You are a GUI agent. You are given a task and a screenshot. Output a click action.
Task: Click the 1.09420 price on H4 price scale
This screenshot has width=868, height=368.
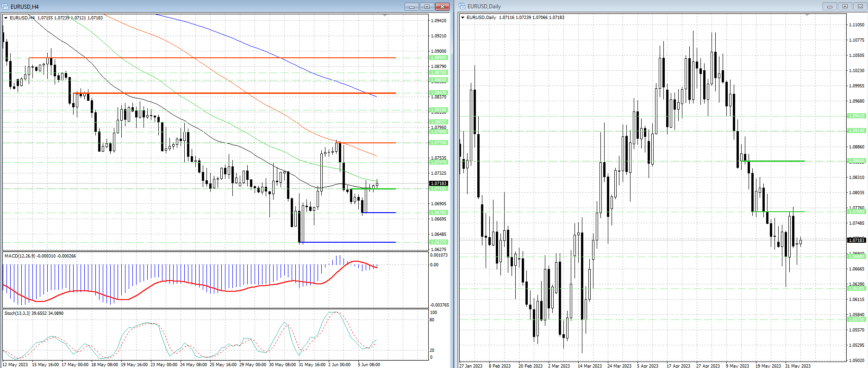(439, 21)
